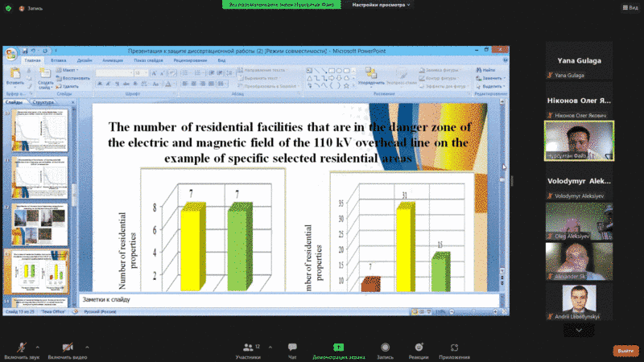Image resolution: width=644 pixels, height=362 pixels.
Task: Open the Вид view layout button
Action: pyautogui.click(x=634, y=6)
